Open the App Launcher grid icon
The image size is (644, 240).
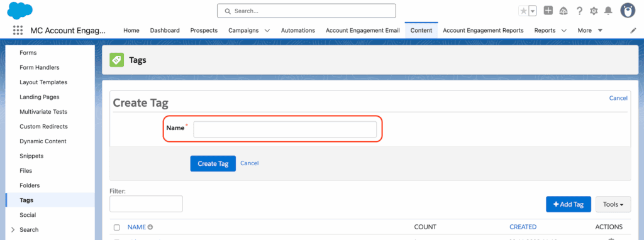coord(18,30)
